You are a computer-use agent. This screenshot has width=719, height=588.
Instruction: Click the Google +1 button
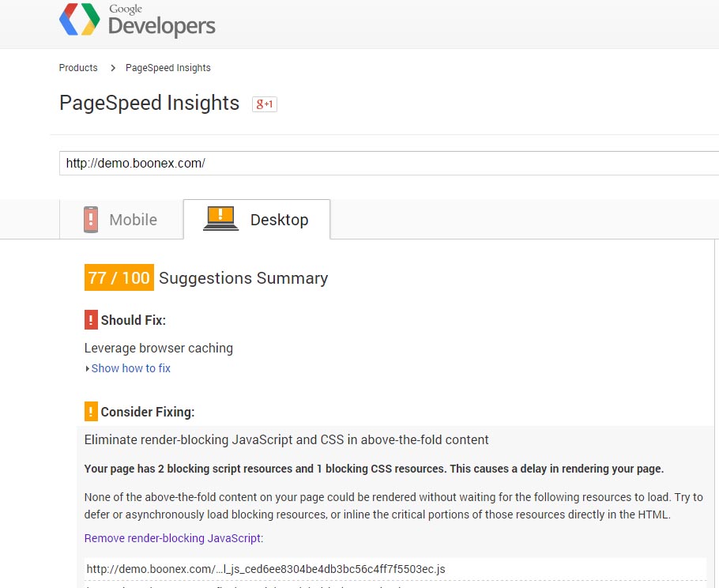pos(265,104)
